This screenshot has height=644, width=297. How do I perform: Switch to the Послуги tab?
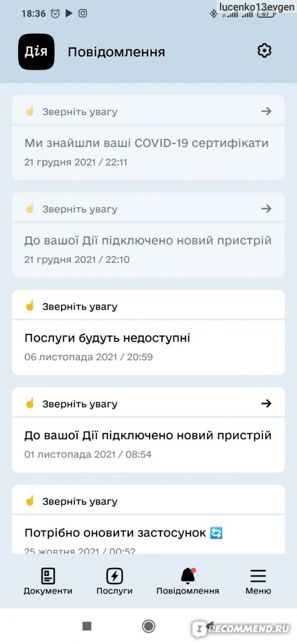click(x=114, y=582)
